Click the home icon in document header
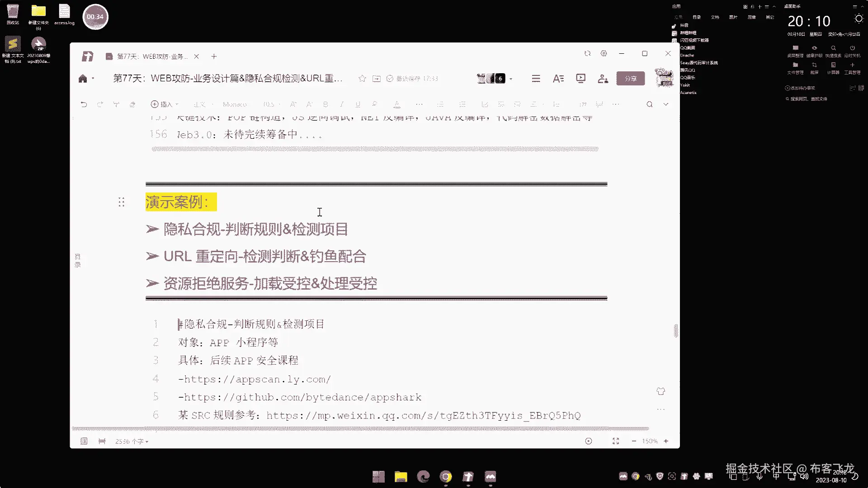 click(x=83, y=79)
